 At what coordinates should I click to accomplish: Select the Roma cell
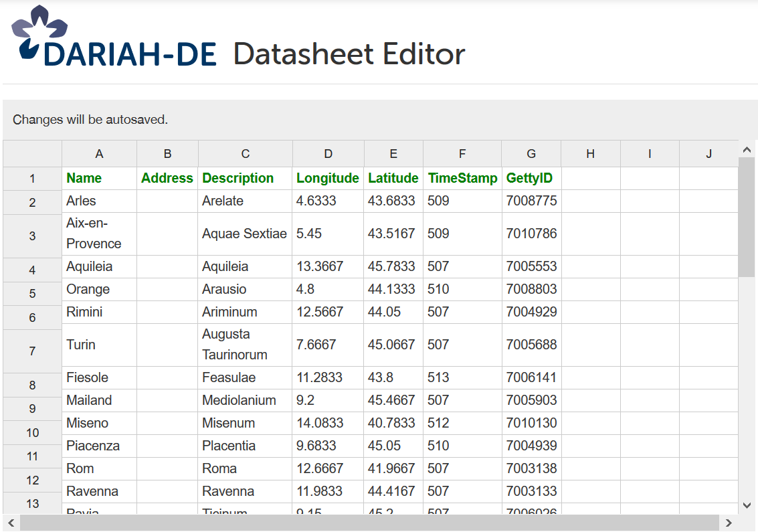pyautogui.click(x=245, y=468)
